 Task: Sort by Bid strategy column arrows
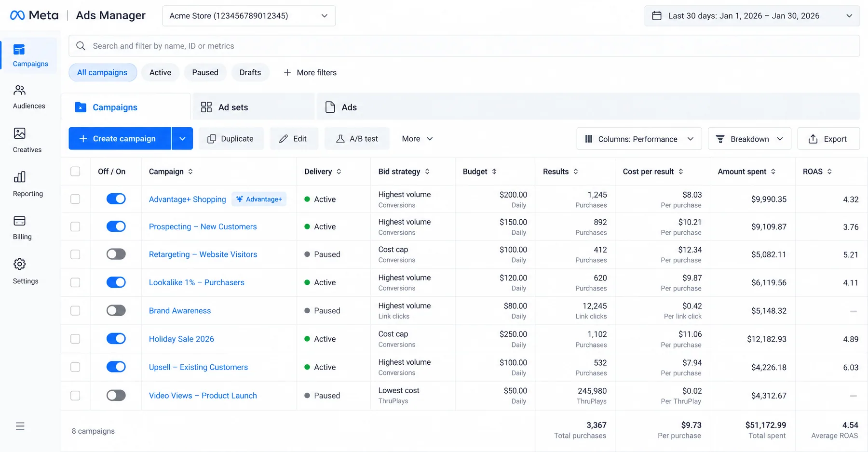pyautogui.click(x=427, y=172)
